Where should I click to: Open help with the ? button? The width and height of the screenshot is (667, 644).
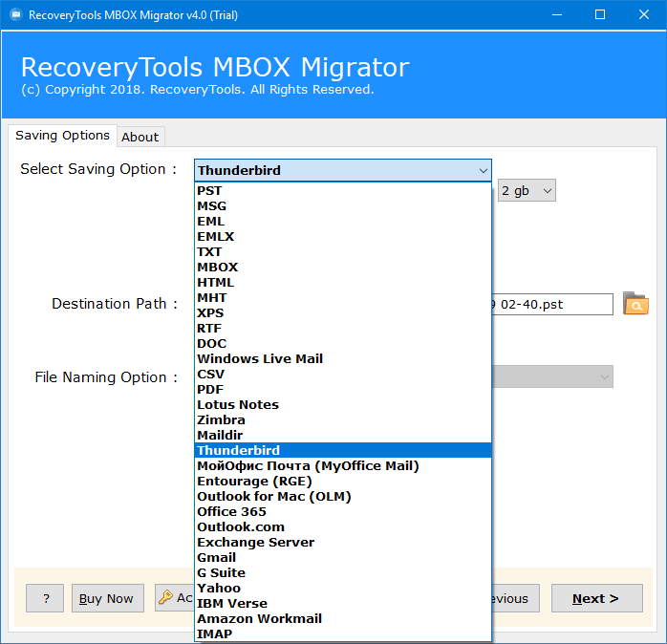point(45,598)
